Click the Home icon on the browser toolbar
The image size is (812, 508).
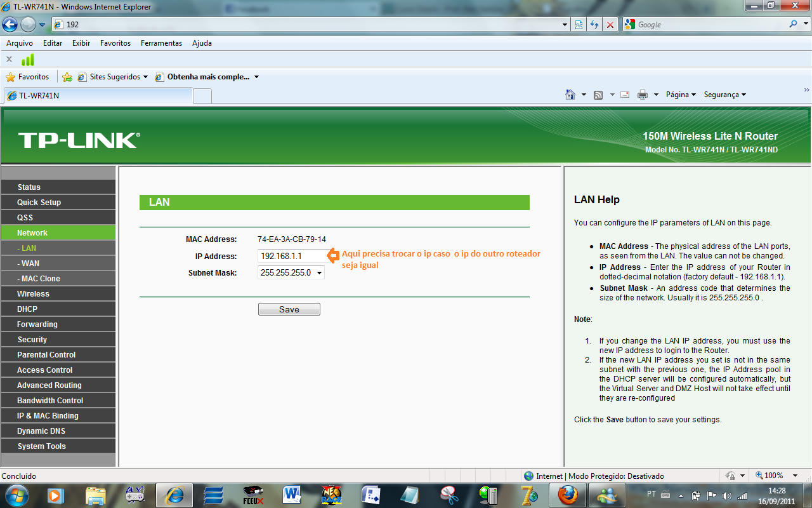[572, 93]
